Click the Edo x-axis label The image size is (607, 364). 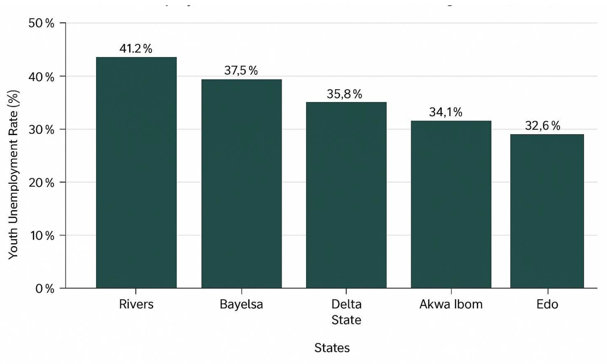coord(547,304)
